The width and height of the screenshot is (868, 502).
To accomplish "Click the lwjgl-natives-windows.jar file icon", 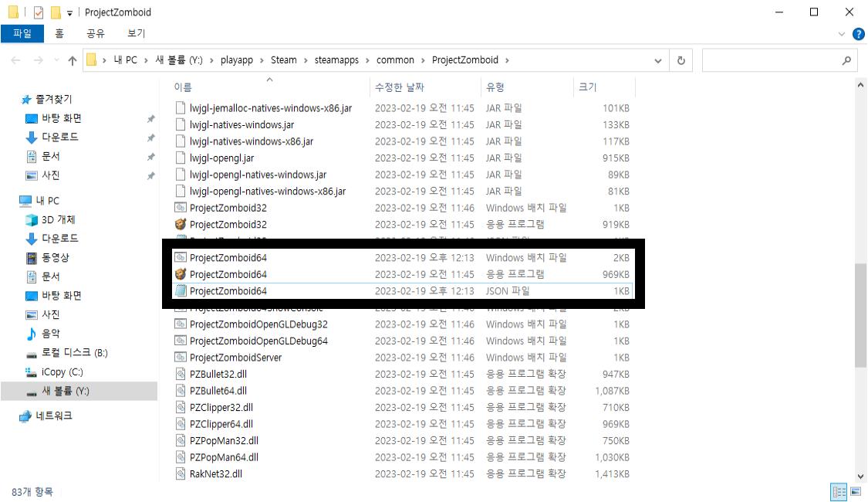I will pyautogui.click(x=180, y=124).
